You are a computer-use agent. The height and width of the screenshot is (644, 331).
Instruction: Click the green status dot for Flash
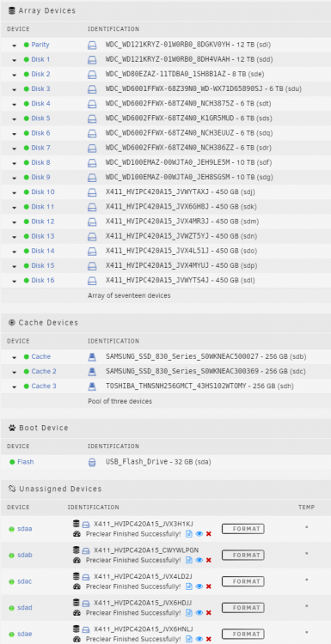tap(12, 463)
